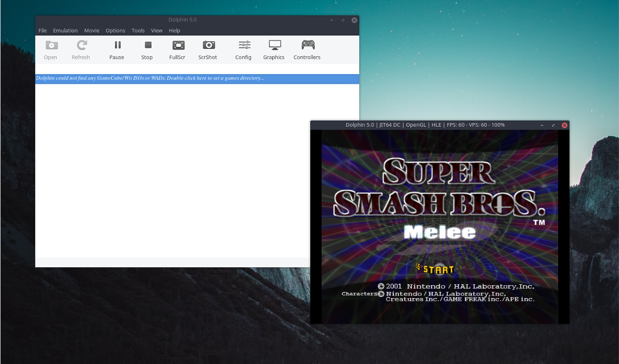Close the Melee game render window
Image resolution: width=619 pixels, height=364 pixels.
click(564, 125)
